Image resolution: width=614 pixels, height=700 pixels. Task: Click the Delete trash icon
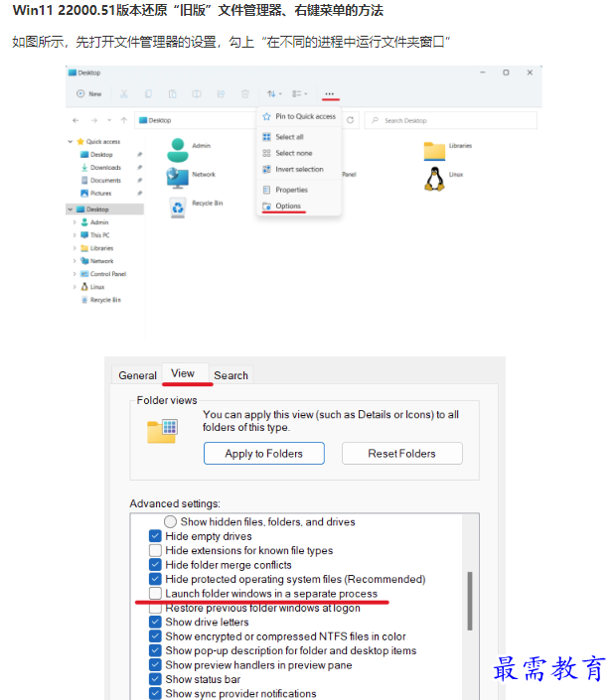[x=244, y=93]
